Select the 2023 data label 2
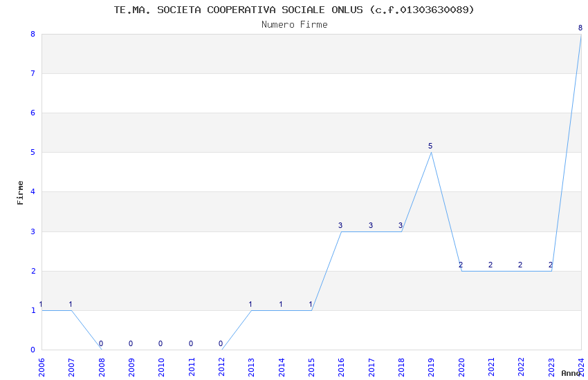 [551, 265]
